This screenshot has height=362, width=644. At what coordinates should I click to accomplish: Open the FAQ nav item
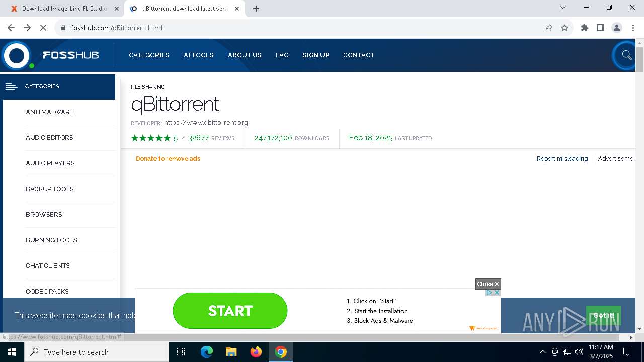tap(282, 55)
